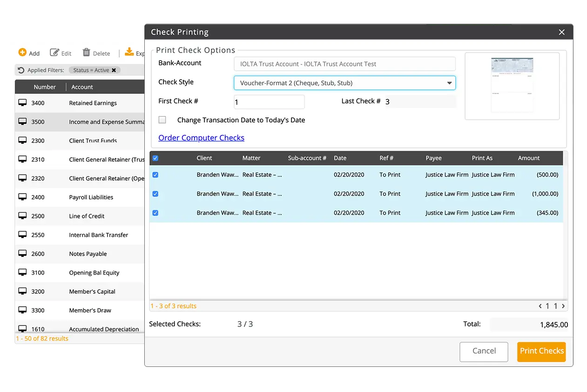Click the Add plus icon
Image resolution: width=587 pixels, height=392 pixels.
click(22, 53)
